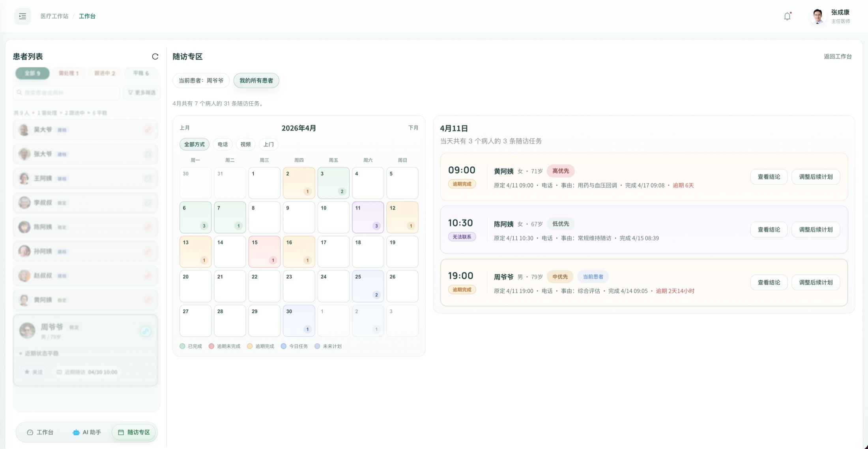Click the sidebar collapse menu icon
The image size is (868, 449).
coord(22,16)
